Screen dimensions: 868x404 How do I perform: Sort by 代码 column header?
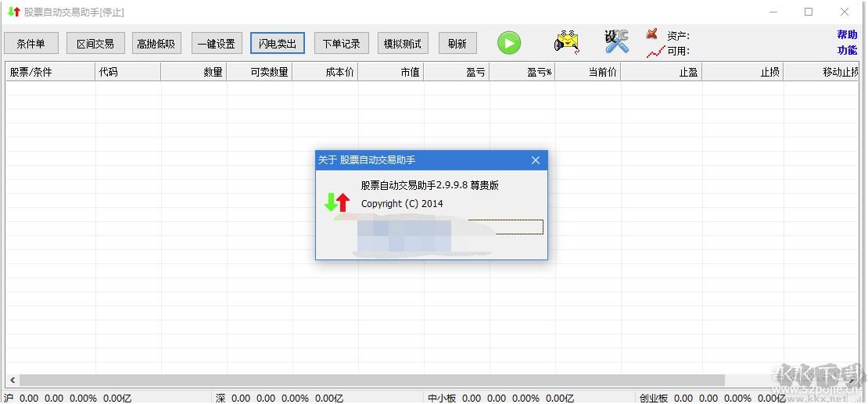[x=128, y=71]
